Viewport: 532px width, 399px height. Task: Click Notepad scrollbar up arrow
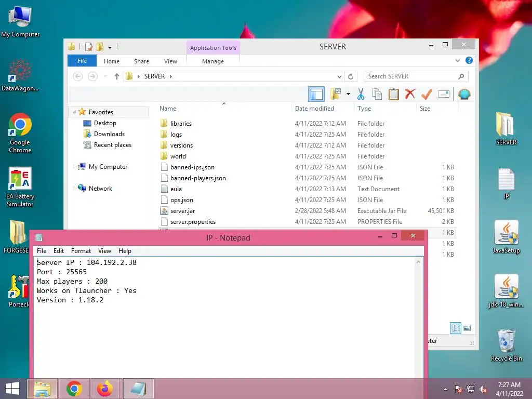click(418, 262)
